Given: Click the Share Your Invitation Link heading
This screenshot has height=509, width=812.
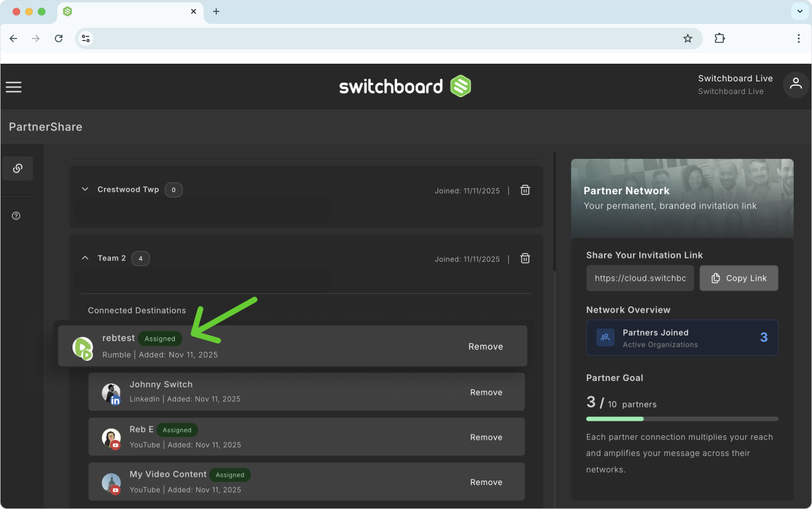Looking at the screenshot, I should pos(644,255).
